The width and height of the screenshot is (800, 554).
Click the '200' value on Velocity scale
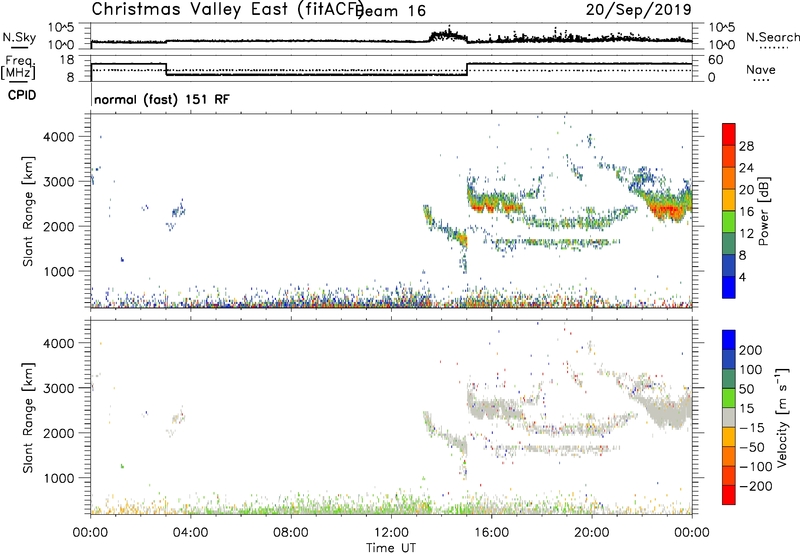751,350
